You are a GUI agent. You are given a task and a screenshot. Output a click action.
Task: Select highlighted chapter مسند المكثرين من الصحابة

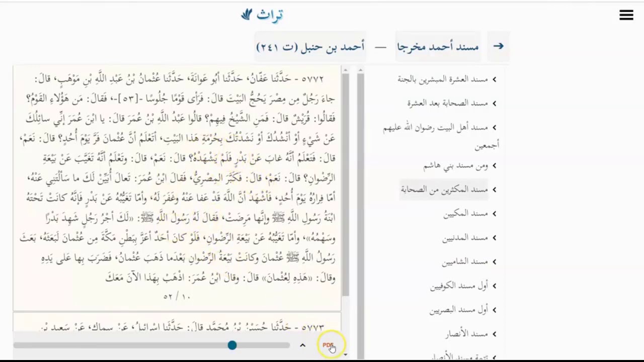pos(444,190)
